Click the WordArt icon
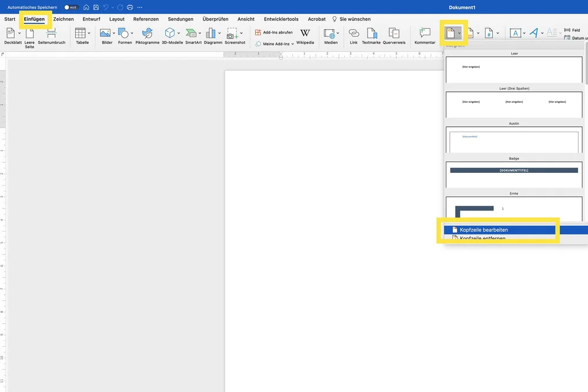The height and width of the screenshot is (392, 588). pyautogui.click(x=534, y=33)
